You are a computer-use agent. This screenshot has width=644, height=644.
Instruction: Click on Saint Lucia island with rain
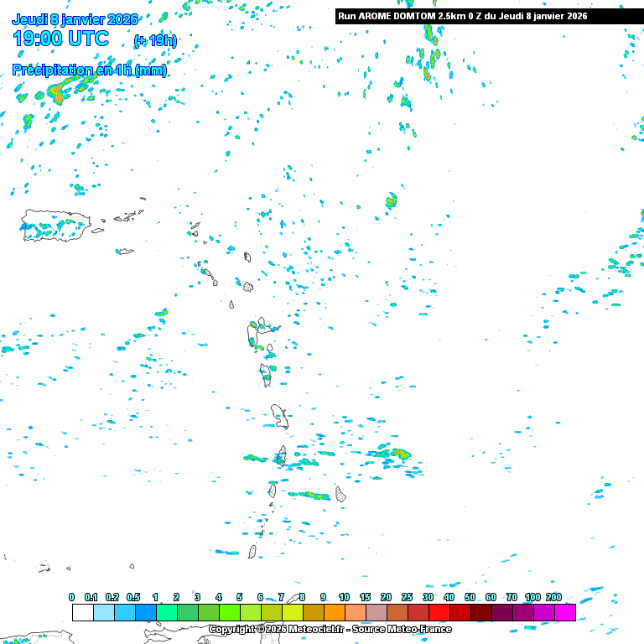pyautogui.click(x=281, y=456)
